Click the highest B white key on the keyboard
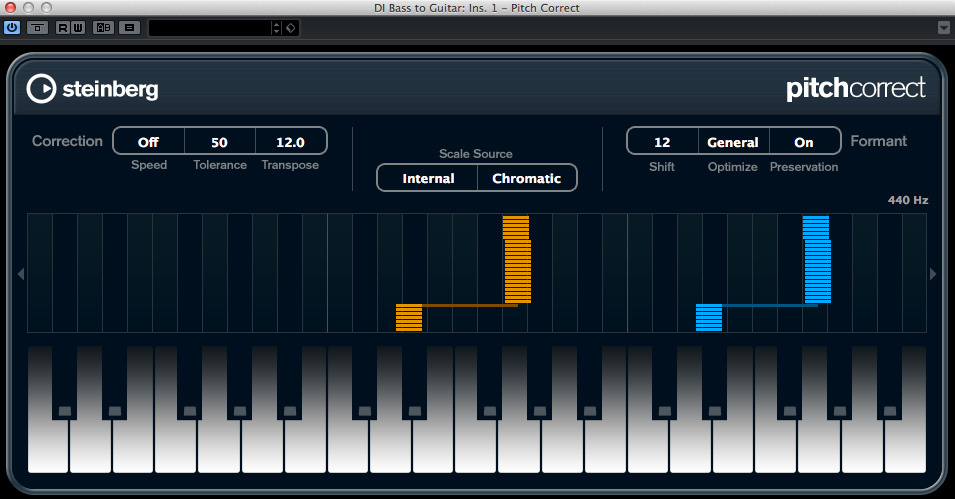This screenshot has height=499, width=955. point(906,445)
